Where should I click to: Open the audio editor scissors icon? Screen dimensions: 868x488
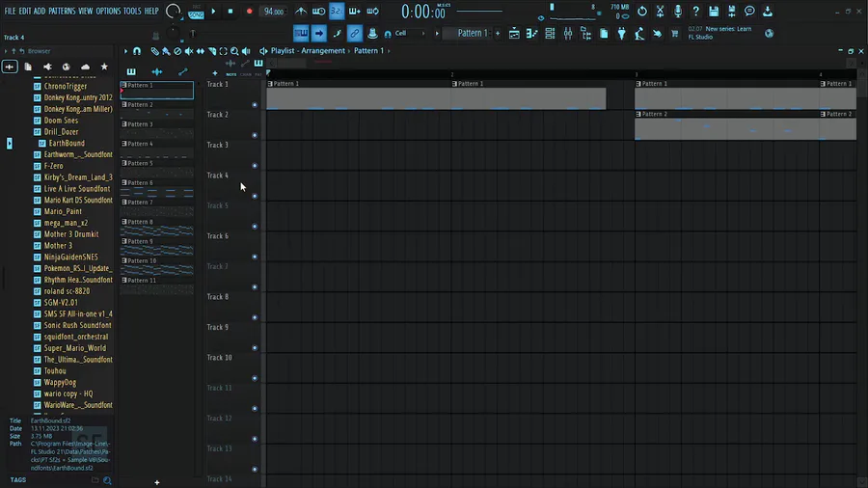(x=660, y=11)
